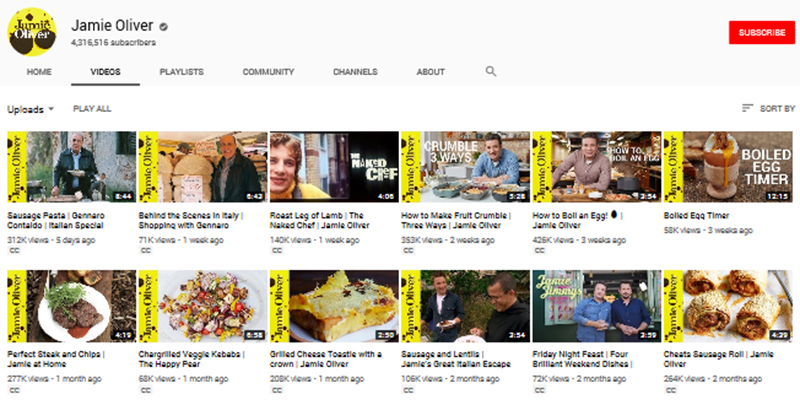Viewport: 800px width, 405px height.
Task: Open How to Boil an Egg title
Action: click(x=577, y=220)
